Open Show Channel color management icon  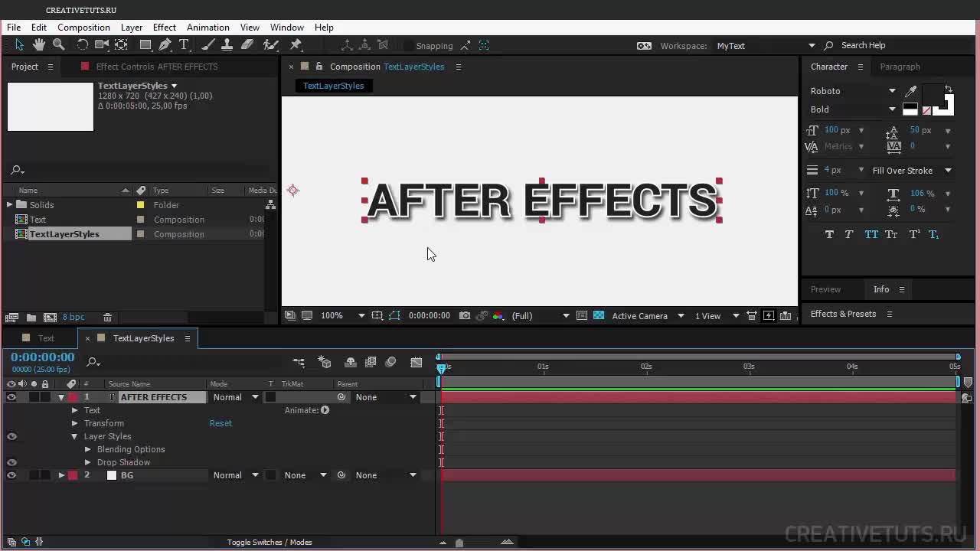point(498,315)
